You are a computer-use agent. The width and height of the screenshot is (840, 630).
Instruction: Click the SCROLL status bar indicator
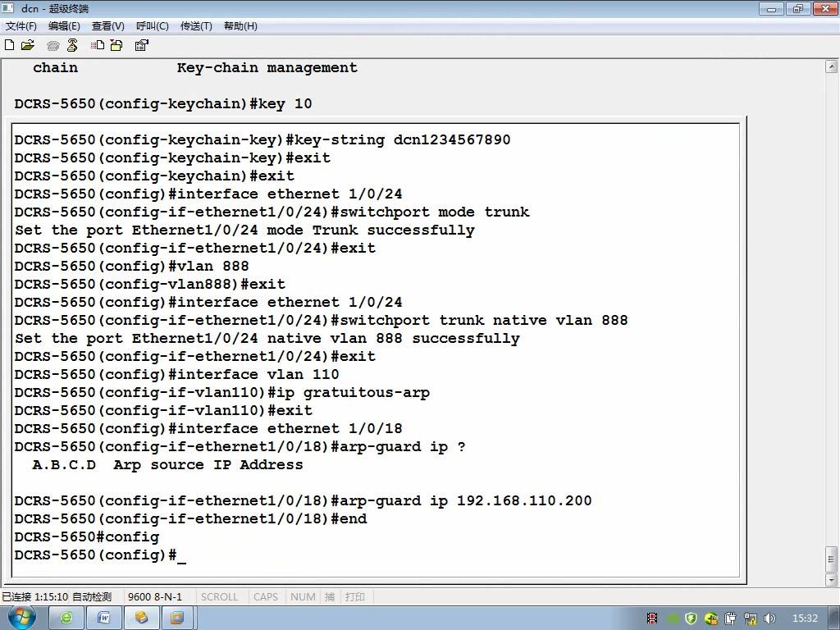[x=219, y=597]
